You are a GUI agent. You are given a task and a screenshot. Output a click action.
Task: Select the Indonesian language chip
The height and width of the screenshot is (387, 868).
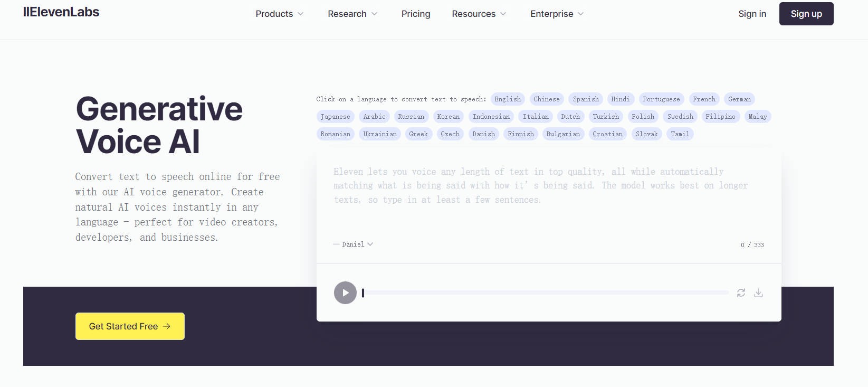tap(491, 117)
